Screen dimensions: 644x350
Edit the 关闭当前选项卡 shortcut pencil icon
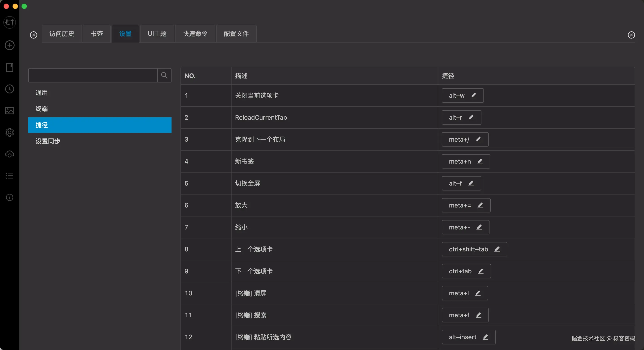474,95
